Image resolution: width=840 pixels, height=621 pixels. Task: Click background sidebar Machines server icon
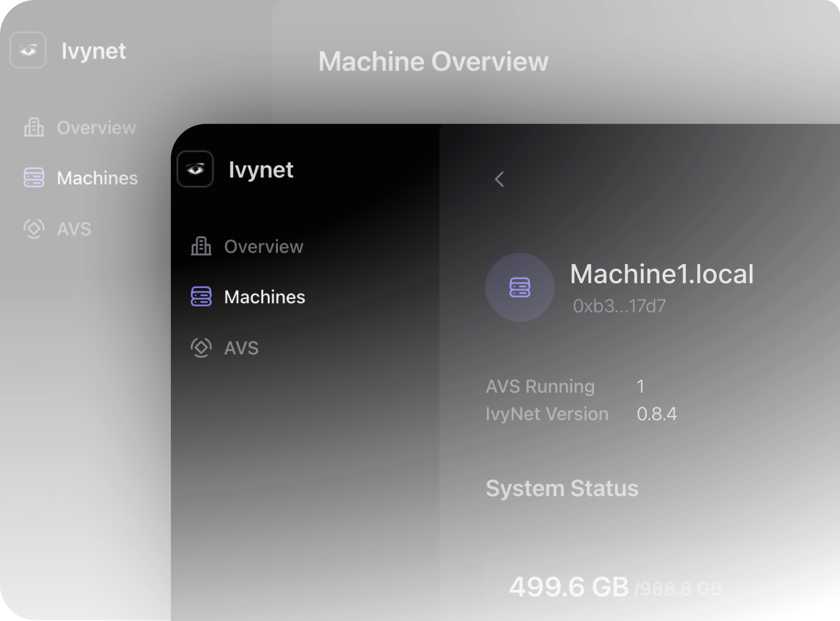coord(34,177)
